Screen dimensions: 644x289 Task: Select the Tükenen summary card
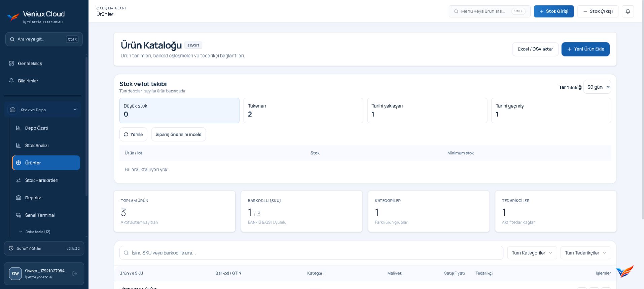[303, 111]
